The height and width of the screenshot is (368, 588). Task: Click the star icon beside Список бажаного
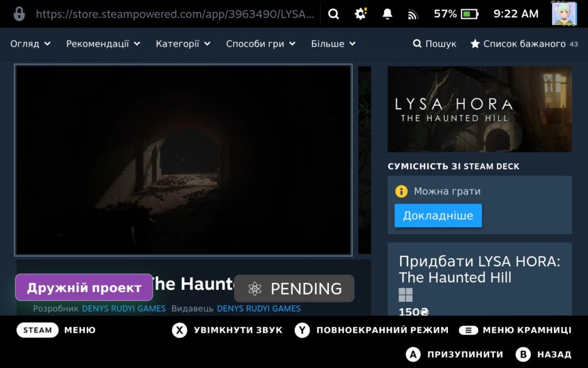(475, 44)
